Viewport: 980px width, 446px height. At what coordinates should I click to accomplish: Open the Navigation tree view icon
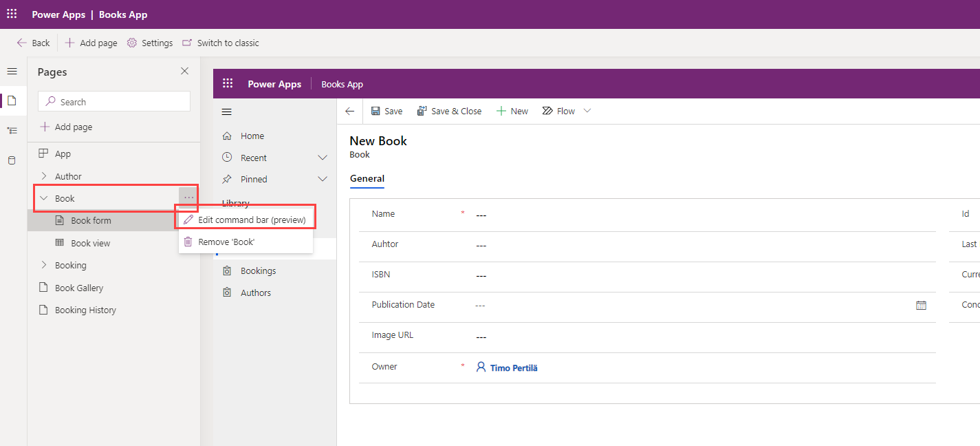(x=12, y=131)
